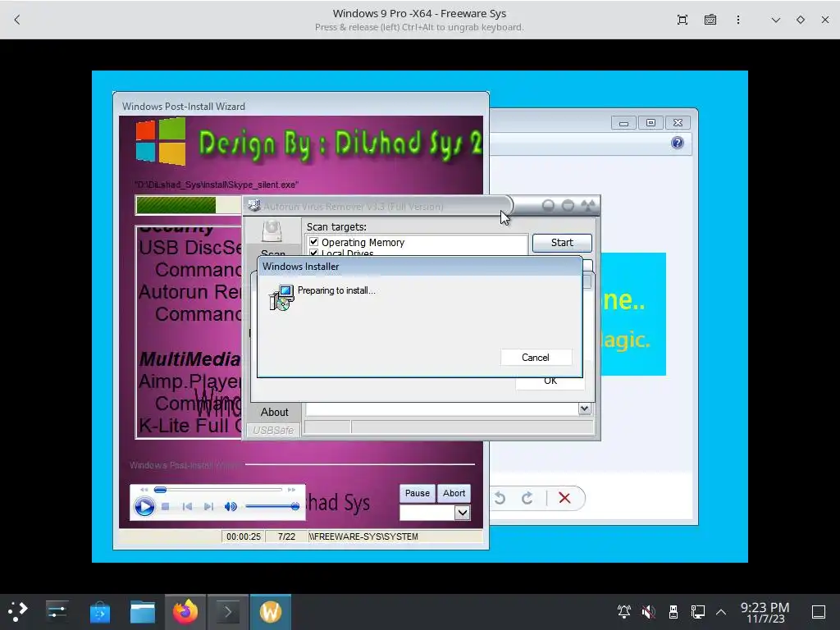Open the VM viewer three-dot menu
This screenshot has width=840, height=630.
coord(738,20)
